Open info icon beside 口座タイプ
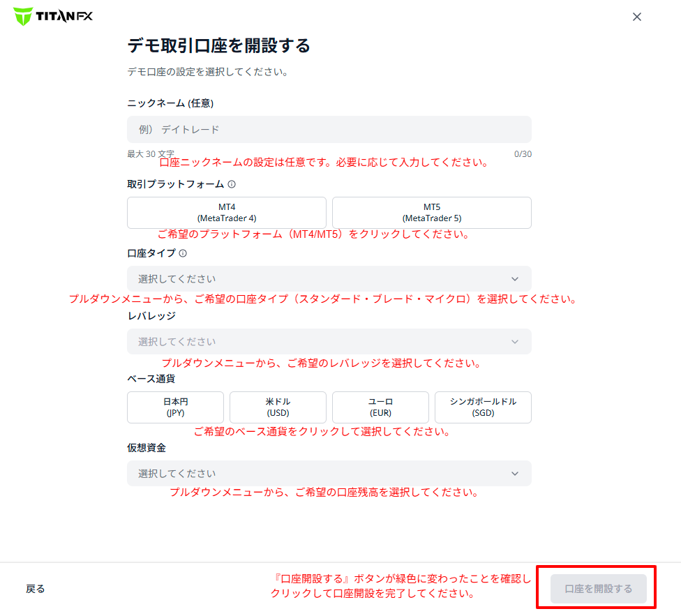Screen dimensions: 681x616 click(x=183, y=253)
